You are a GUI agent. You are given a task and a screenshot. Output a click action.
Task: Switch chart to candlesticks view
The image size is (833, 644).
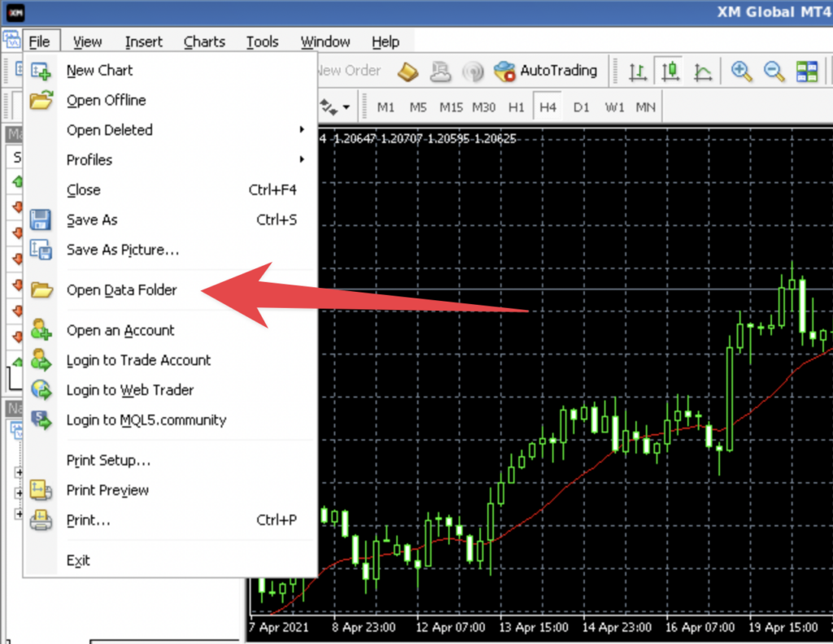tap(669, 72)
